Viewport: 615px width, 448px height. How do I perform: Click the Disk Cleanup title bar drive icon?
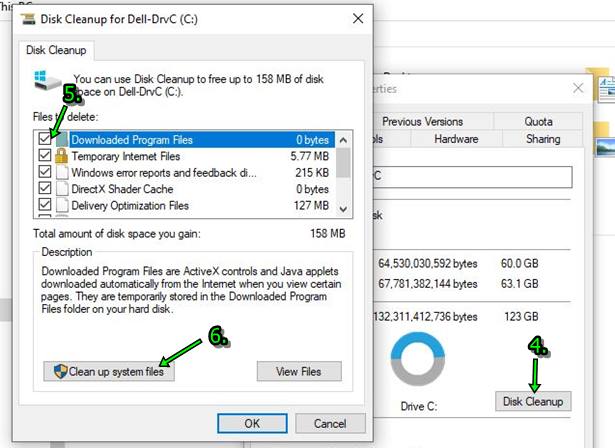(28, 18)
